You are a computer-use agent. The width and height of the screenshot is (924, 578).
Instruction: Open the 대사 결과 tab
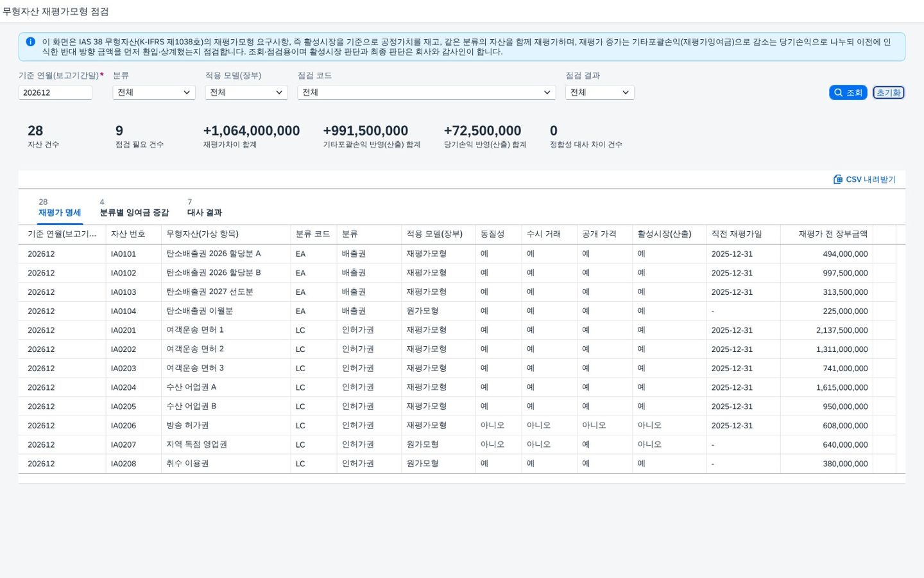point(205,213)
